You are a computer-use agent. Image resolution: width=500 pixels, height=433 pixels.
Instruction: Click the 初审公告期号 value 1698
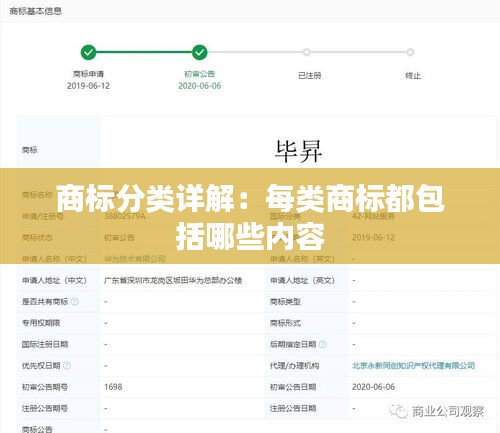tap(113, 387)
